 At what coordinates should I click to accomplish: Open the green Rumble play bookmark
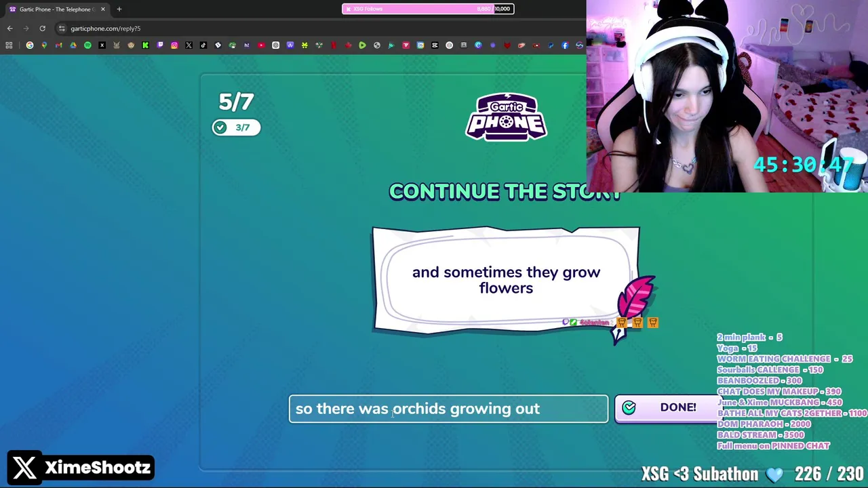point(362,45)
